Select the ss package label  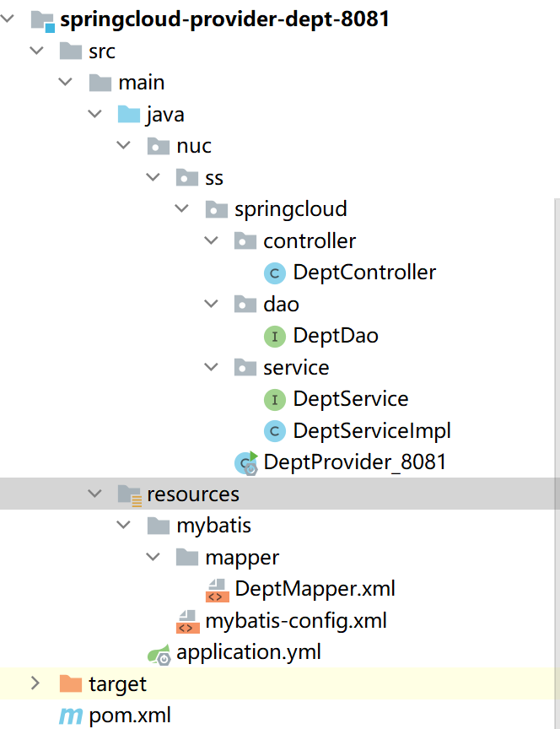[x=214, y=179]
